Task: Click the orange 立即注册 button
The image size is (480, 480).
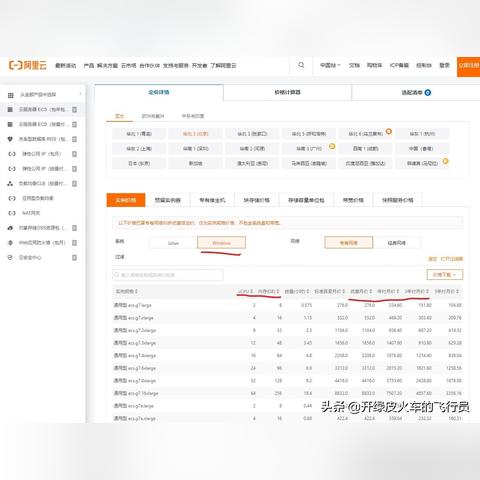Action: [x=468, y=66]
